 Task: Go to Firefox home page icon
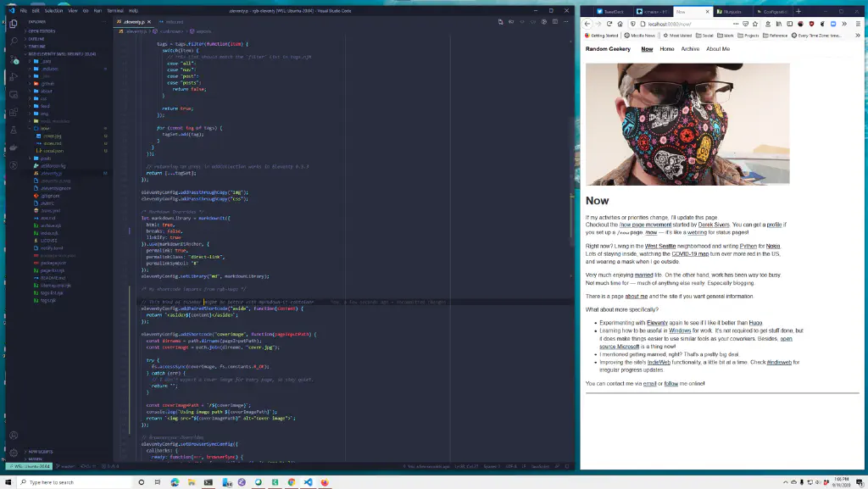(x=620, y=24)
